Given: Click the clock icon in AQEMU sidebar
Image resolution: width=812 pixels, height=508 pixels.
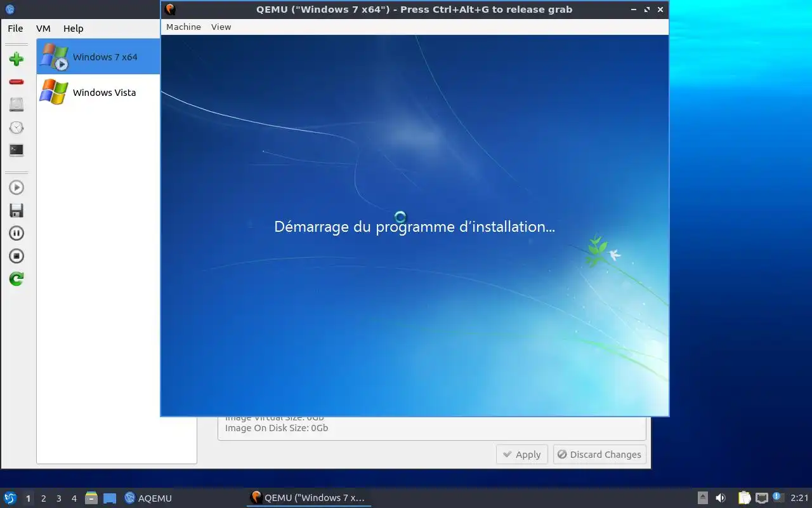Looking at the screenshot, I should [16, 128].
